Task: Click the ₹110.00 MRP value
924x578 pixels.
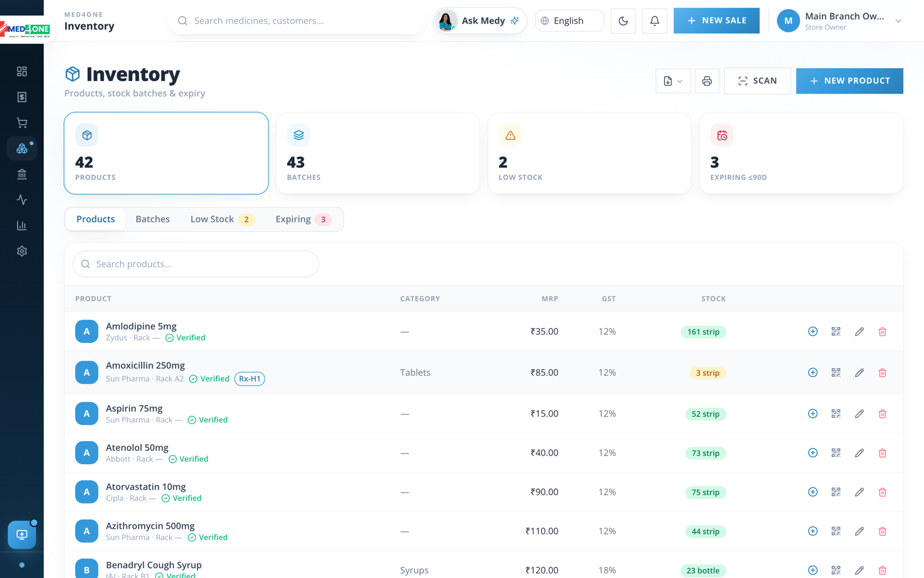Action: click(542, 531)
